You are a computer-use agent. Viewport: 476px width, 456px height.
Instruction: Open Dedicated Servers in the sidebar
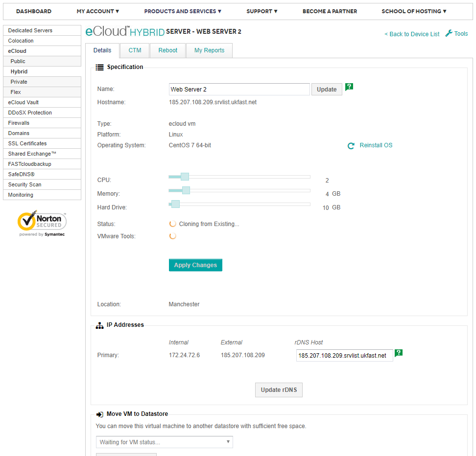[x=42, y=30]
